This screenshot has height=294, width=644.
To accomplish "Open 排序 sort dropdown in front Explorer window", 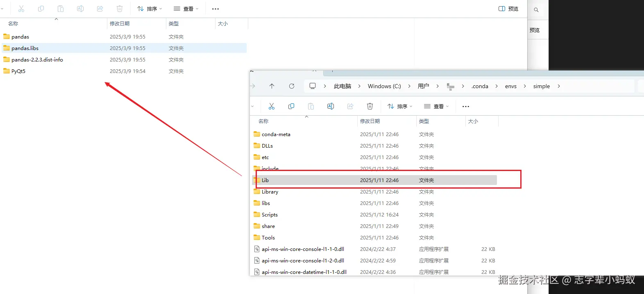I will 400,106.
